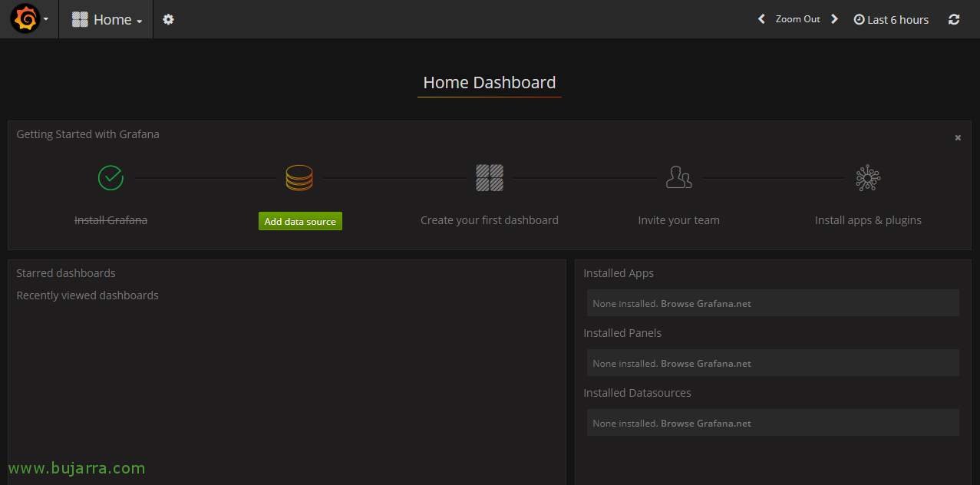Browse Grafana.net under Installed Apps
980x485 pixels.
[x=706, y=304]
